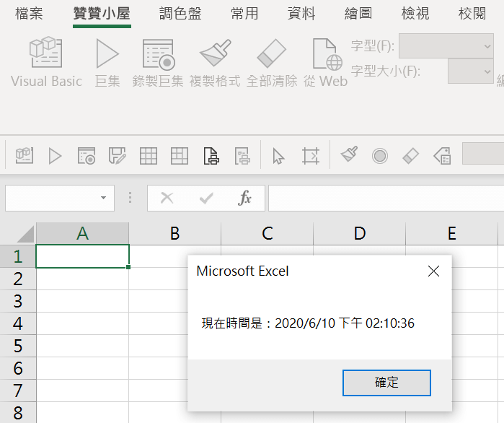The height and width of the screenshot is (423, 504).
Task: Select row 3 header
Action: pos(18,301)
